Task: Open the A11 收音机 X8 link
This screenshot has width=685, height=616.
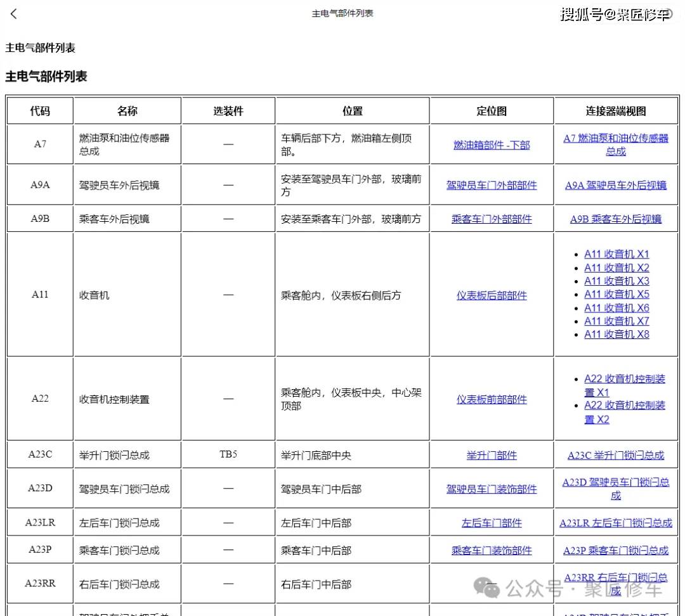Action: (616, 335)
